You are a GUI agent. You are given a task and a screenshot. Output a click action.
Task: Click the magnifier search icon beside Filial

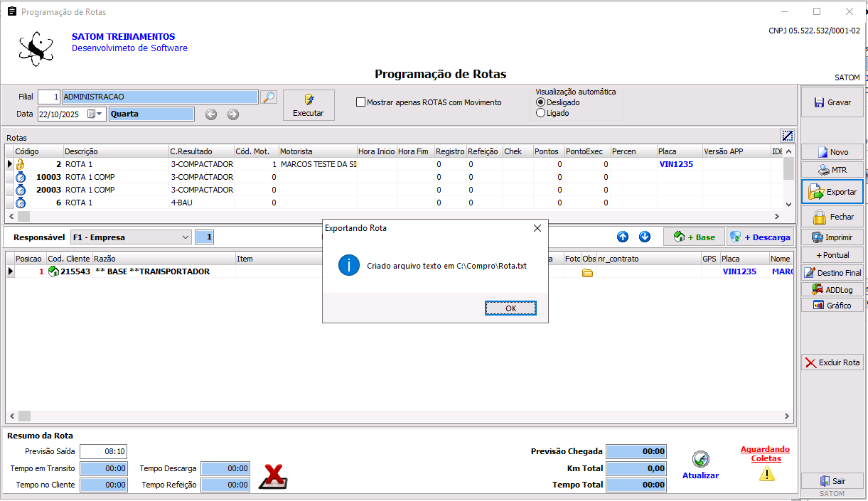pyautogui.click(x=268, y=97)
